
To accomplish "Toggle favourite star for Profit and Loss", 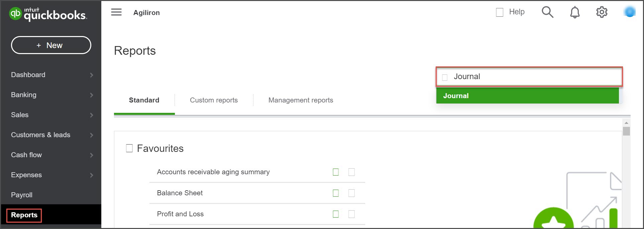I will pyautogui.click(x=336, y=214).
